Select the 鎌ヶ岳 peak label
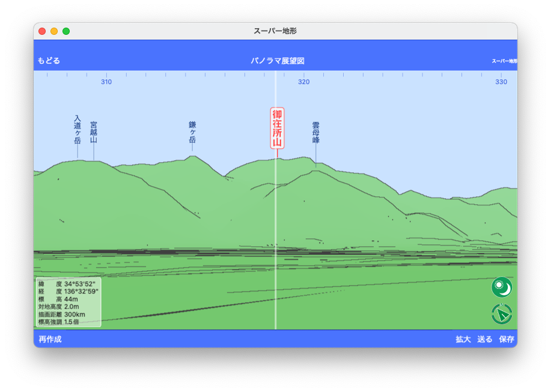Image resolution: width=551 pixels, height=392 pixels. click(192, 132)
